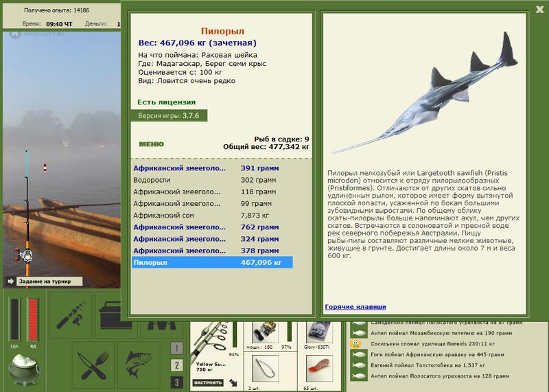
Task: Click the crying emoji in Сосиськин chat row
Action: [355, 344]
